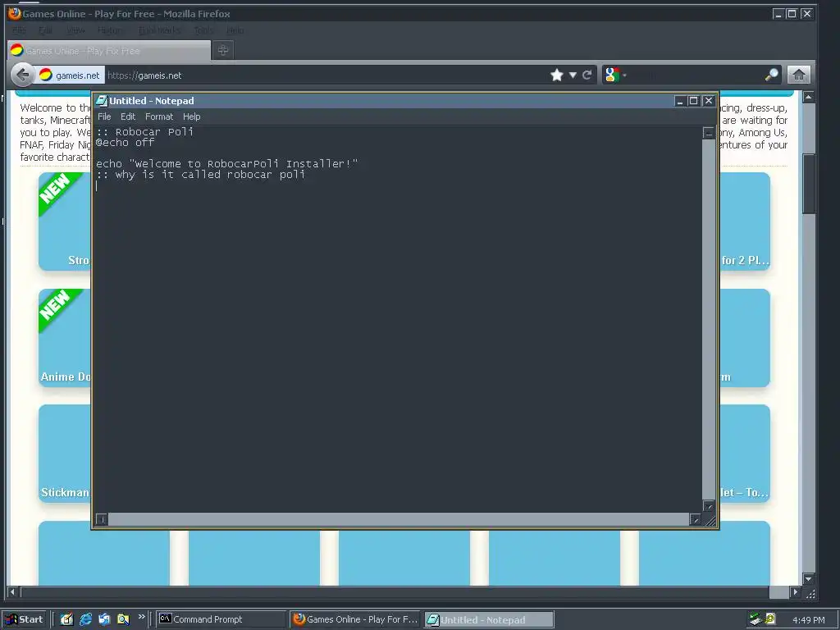
Task: Click Firefox horizontal scroll right arrow
Action: (x=795, y=592)
